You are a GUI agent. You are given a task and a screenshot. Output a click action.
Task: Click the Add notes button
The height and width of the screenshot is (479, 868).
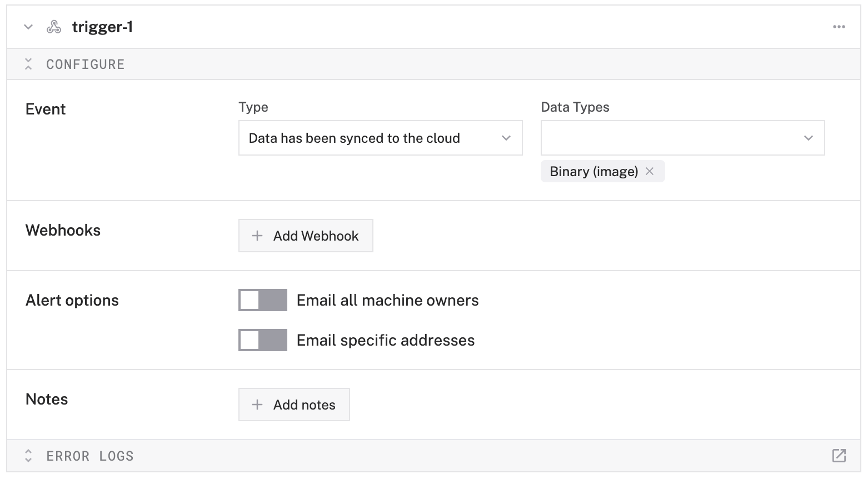294,405
